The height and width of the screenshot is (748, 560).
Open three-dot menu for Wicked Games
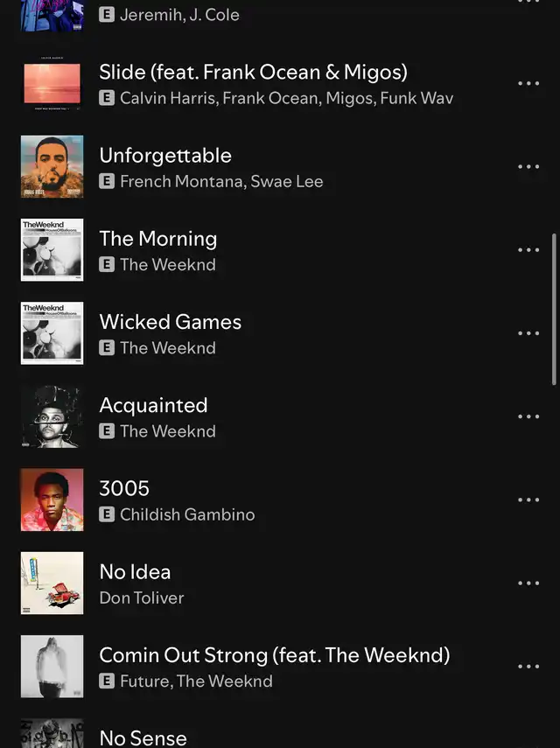[x=528, y=333]
